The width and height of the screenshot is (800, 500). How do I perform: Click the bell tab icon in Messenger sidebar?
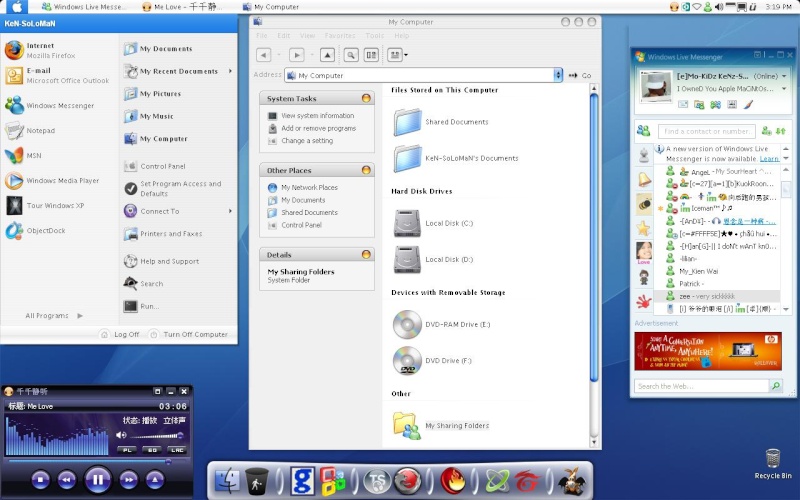point(644,179)
